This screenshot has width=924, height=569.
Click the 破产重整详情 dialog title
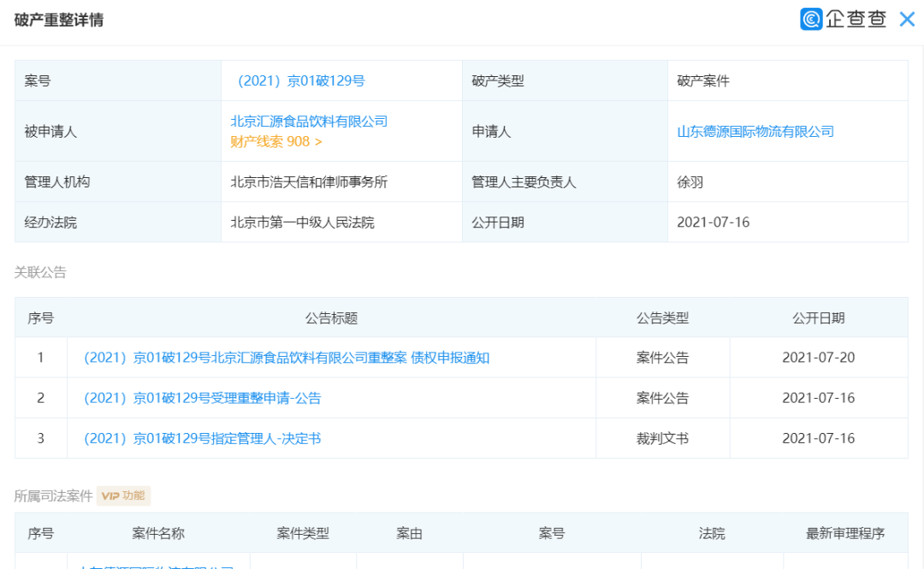pos(59,20)
